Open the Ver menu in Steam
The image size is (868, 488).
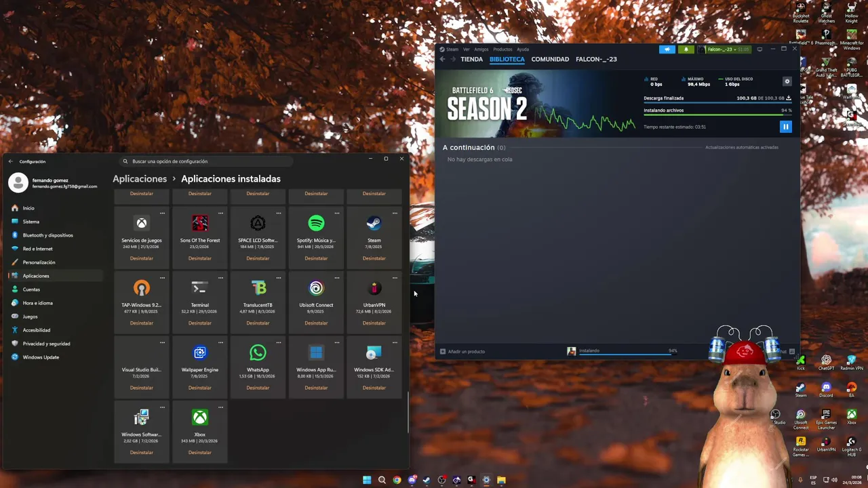coord(467,49)
